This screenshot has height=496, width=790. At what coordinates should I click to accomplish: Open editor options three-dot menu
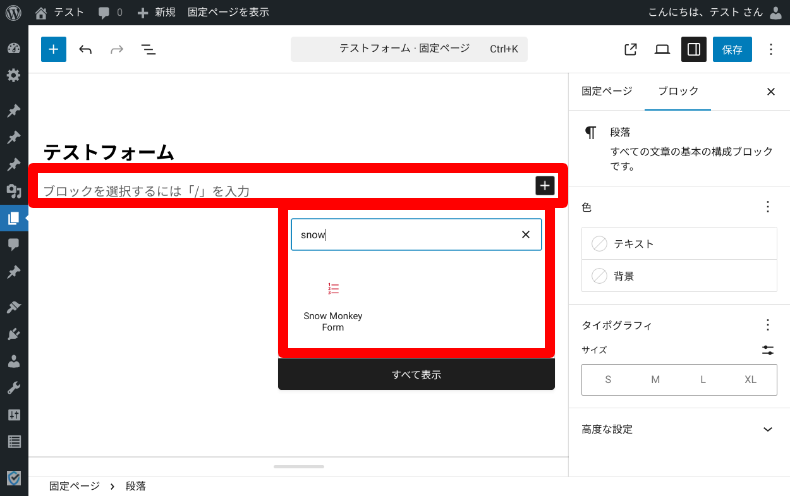(x=771, y=49)
